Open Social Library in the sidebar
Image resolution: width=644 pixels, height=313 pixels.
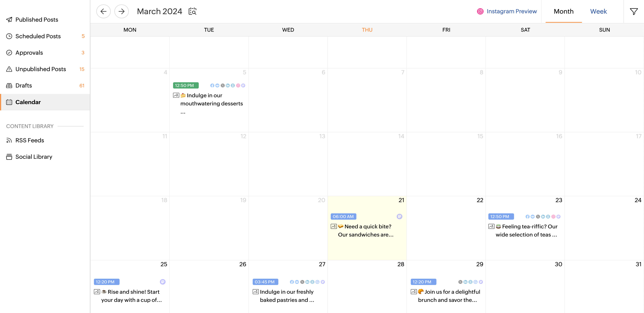point(34,157)
